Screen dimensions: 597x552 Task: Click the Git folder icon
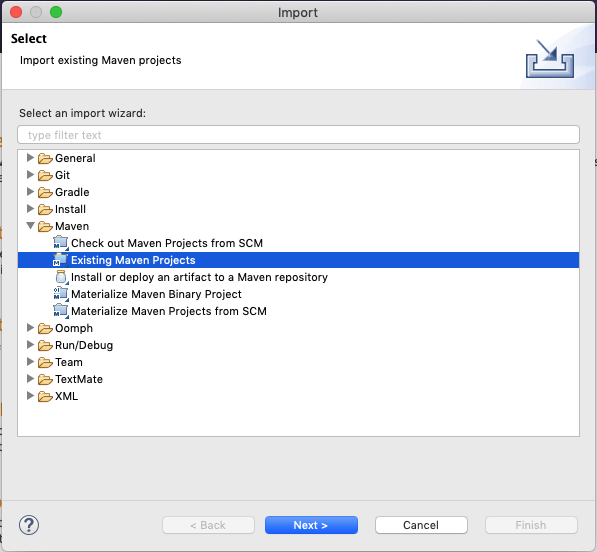45,175
